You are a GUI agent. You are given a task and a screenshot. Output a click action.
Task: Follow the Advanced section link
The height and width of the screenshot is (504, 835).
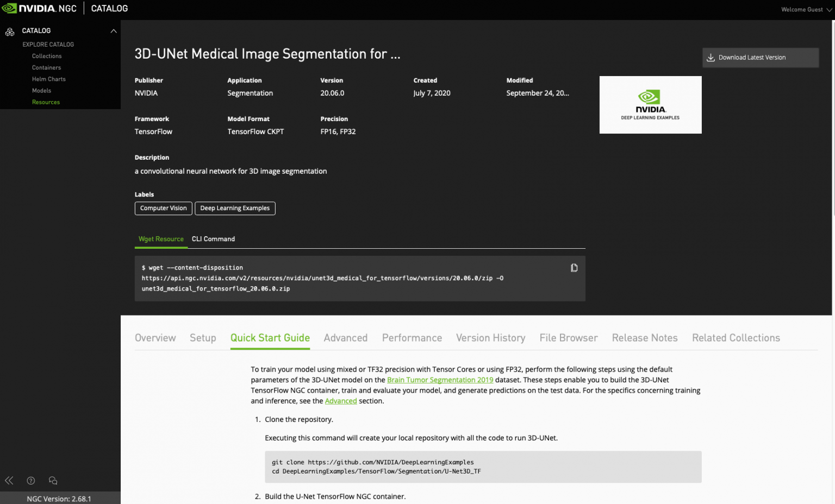click(341, 401)
